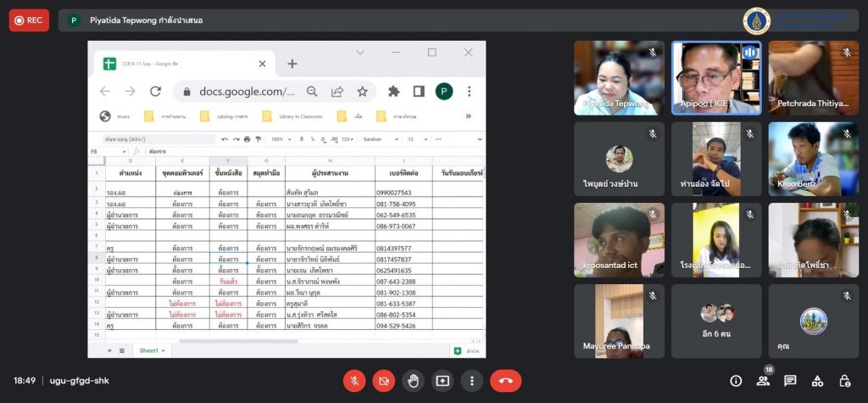This screenshot has height=403, width=868.
Task: Open more options three-dot menu in Meet
Action: 472,381
